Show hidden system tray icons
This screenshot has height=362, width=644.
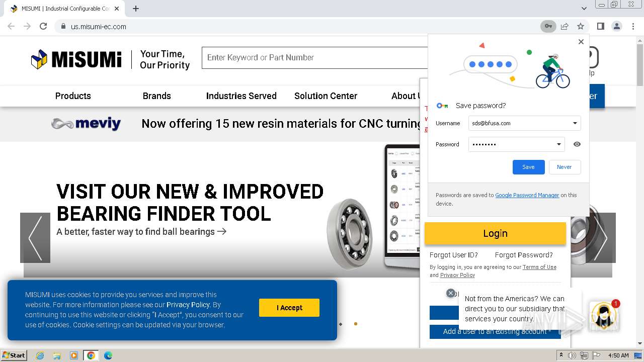click(x=561, y=355)
